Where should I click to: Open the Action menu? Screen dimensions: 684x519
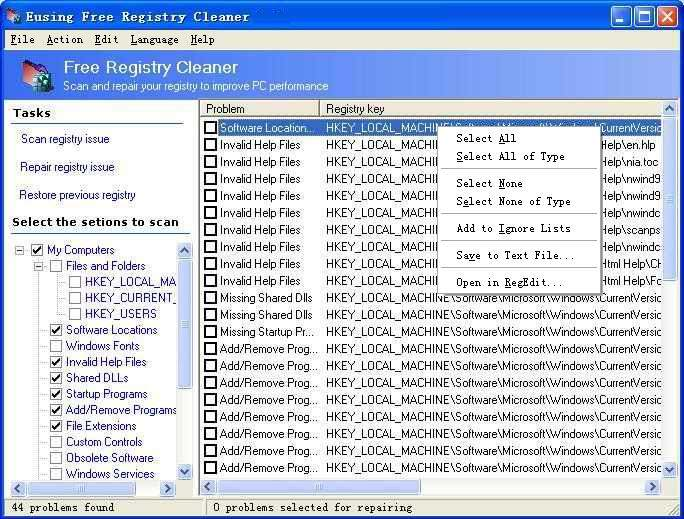pyautogui.click(x=65, y=40)
